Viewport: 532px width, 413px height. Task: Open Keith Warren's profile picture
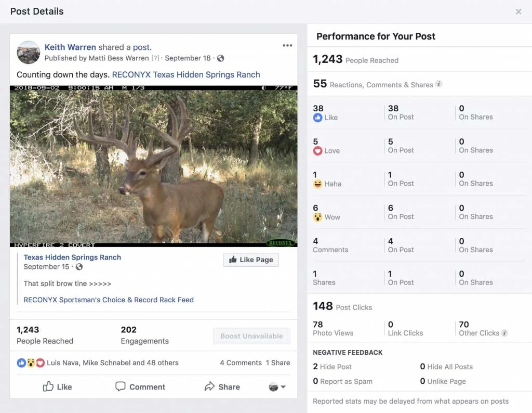(29, 53)
